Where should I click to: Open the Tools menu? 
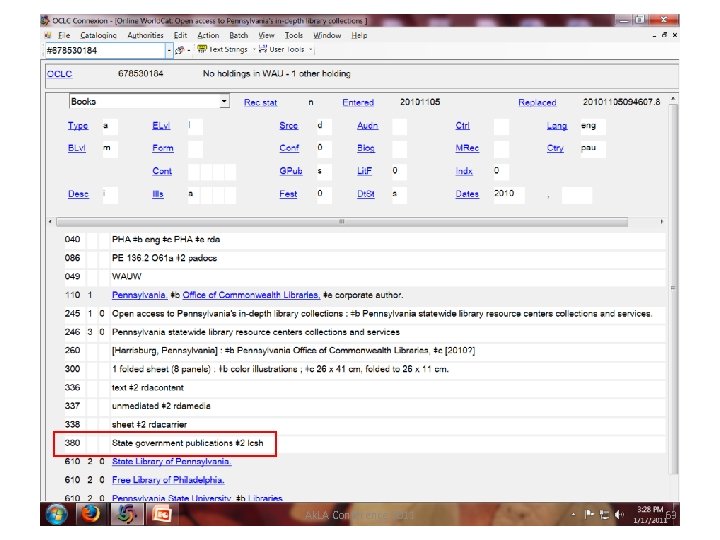(293, 35)
